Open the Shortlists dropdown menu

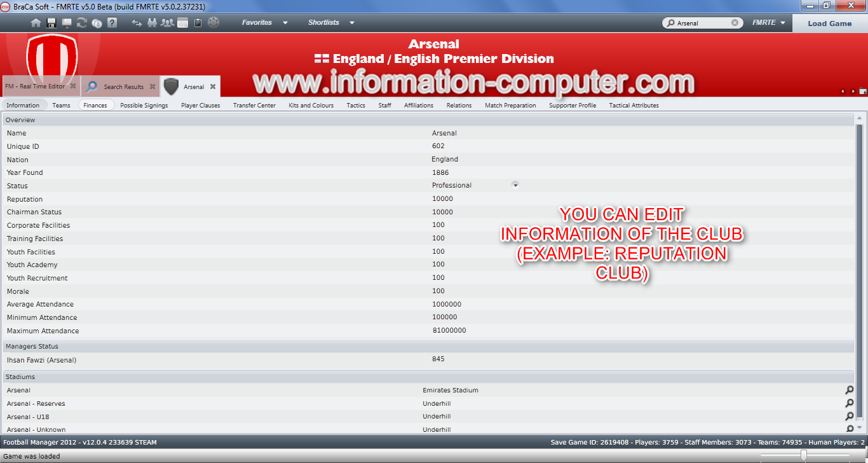(331, 22)
